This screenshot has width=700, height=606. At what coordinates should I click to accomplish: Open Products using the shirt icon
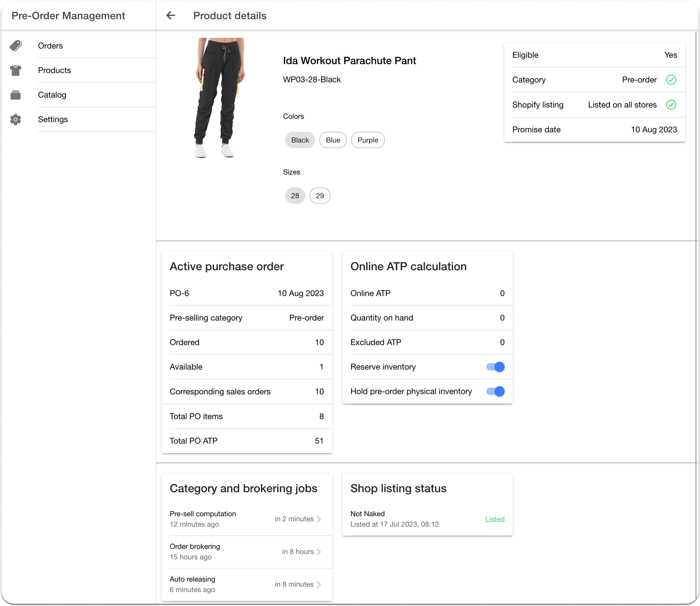[15, 70]
